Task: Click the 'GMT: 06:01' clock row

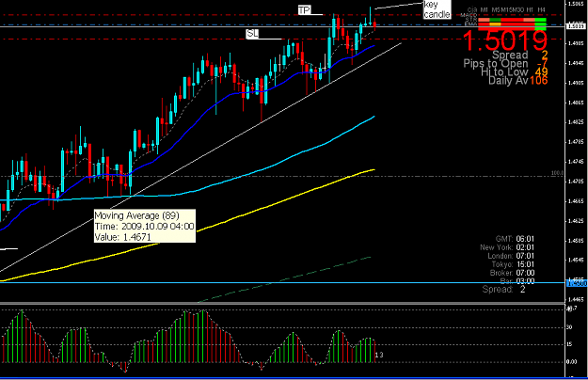Action: (515, 239)
